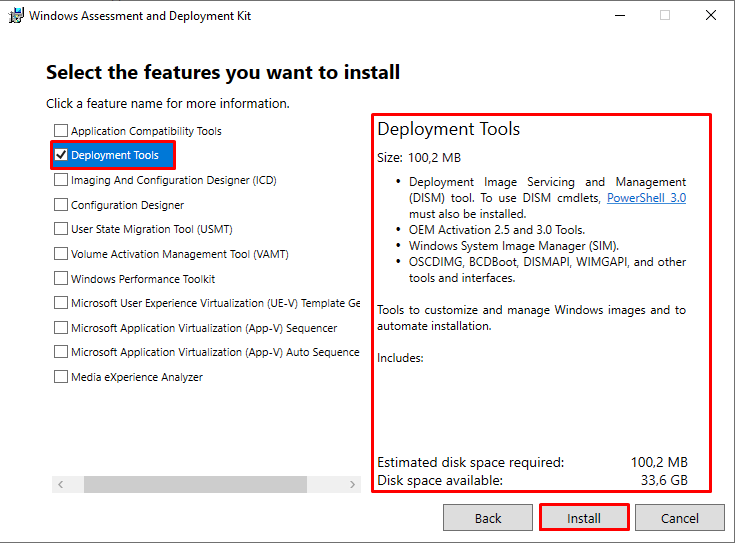The image size is (735, 544).
Task: Check Application Compatibility Tools checkbox
Action: click(61, 130)
